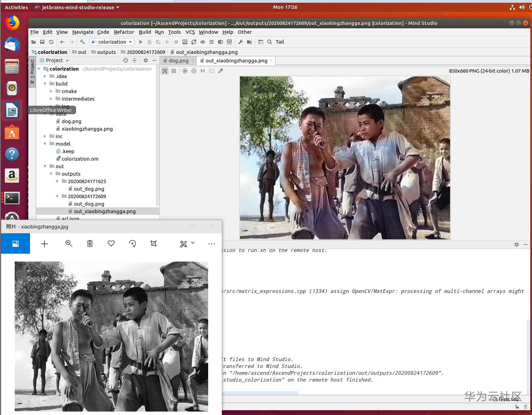
Task: Rotate the photo in Photos viewer
Action: pyautogui.click(x=132, y=243)
